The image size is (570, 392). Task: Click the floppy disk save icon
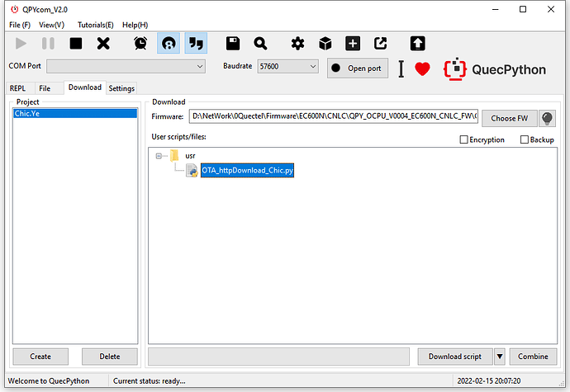point(233,43)
